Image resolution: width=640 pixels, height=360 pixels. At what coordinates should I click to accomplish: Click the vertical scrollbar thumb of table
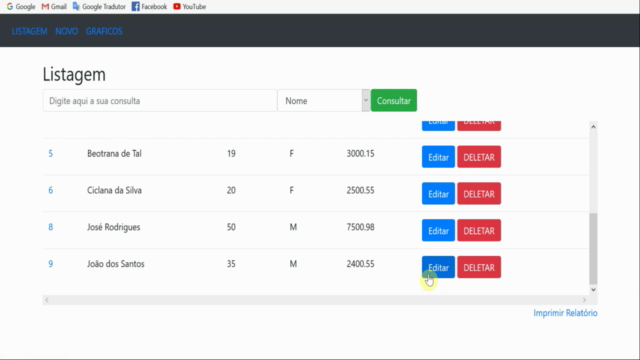pos(593,249)
